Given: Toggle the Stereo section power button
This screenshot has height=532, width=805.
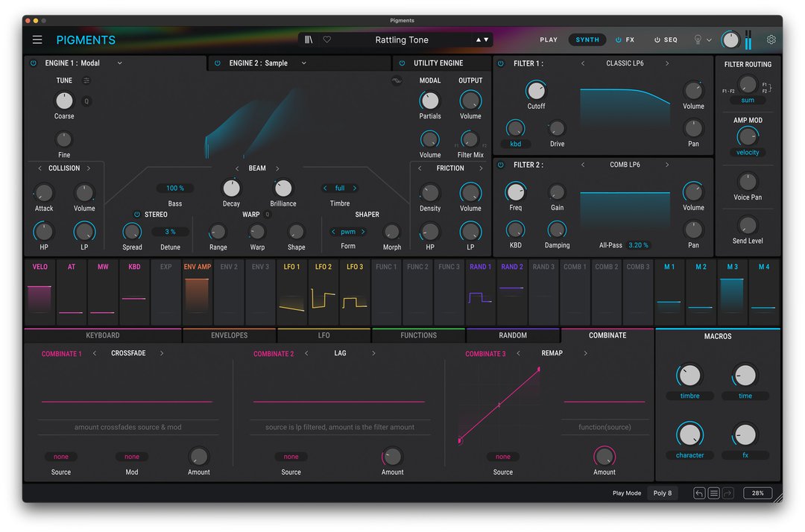Looking at the screenshot, I should (136, 215).
